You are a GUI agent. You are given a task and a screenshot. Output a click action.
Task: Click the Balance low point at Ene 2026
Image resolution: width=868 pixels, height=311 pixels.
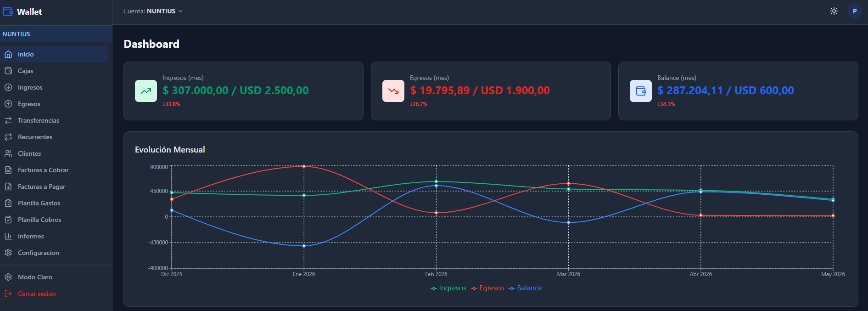[x=304, y=246]
